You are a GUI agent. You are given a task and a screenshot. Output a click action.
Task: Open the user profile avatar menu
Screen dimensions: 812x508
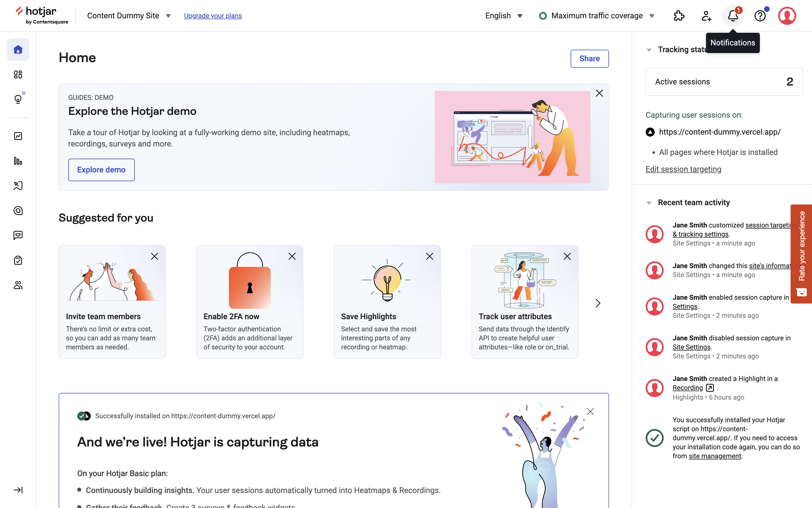pyautogui.click(x=787, y=16)
